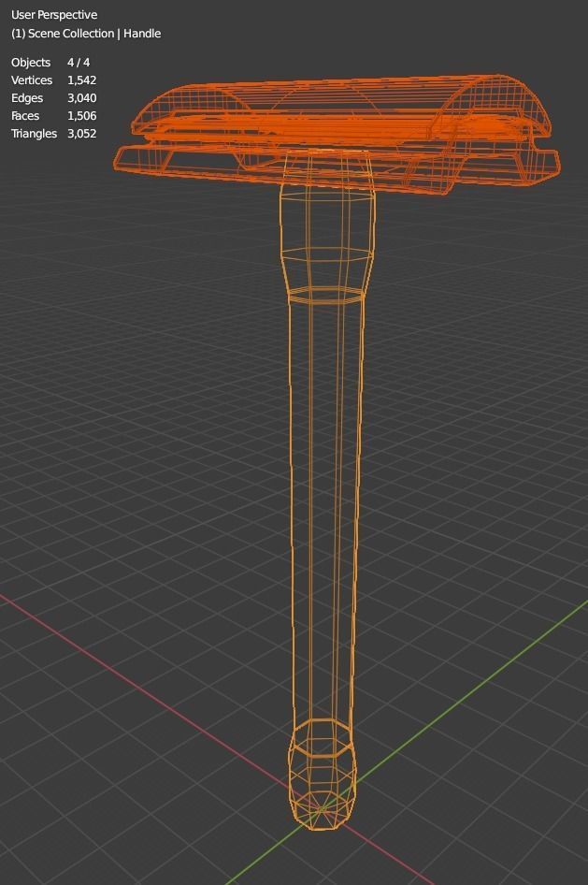Click the Objects count '4 / 4'
Image resolution: width=588 pixels, height=885 pixels.
point(79,62)
